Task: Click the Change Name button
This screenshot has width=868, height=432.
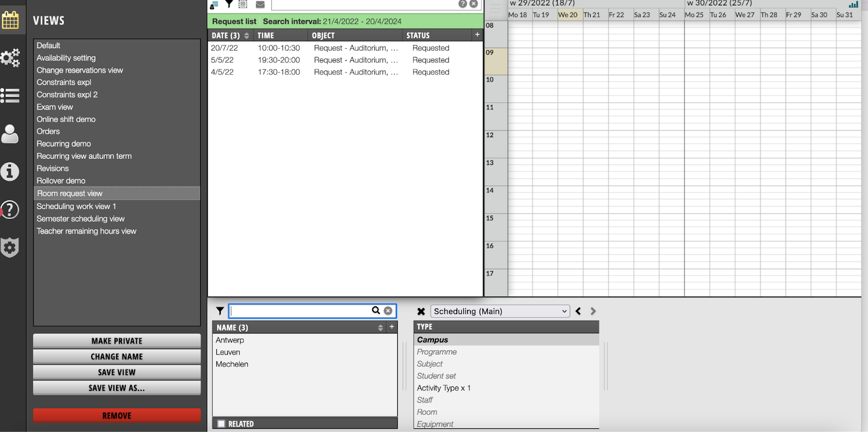Action: tap(117, 357)
